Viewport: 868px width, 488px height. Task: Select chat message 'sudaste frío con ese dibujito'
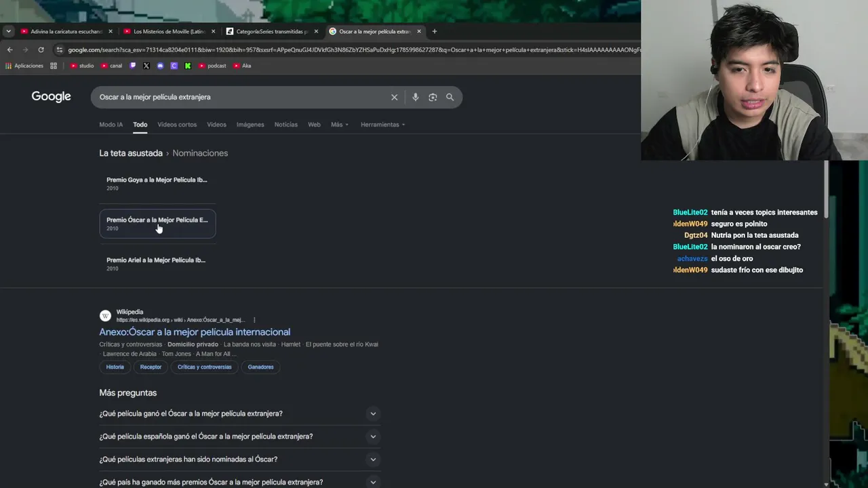click(757, 270)
